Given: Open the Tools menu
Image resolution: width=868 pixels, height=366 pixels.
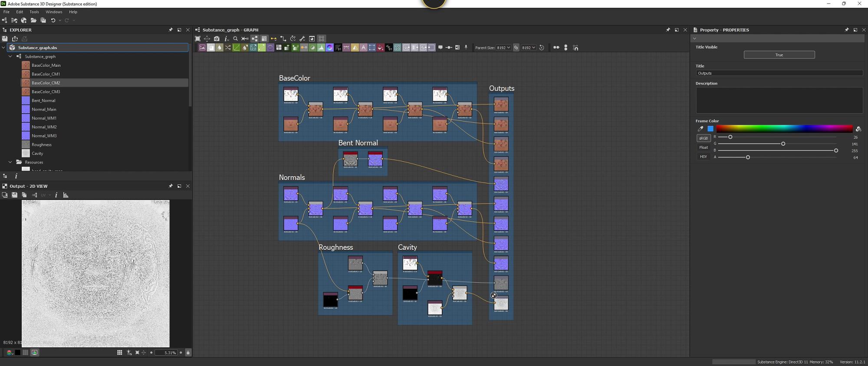Looking at the screenshot, I should (x=34, y=12).
